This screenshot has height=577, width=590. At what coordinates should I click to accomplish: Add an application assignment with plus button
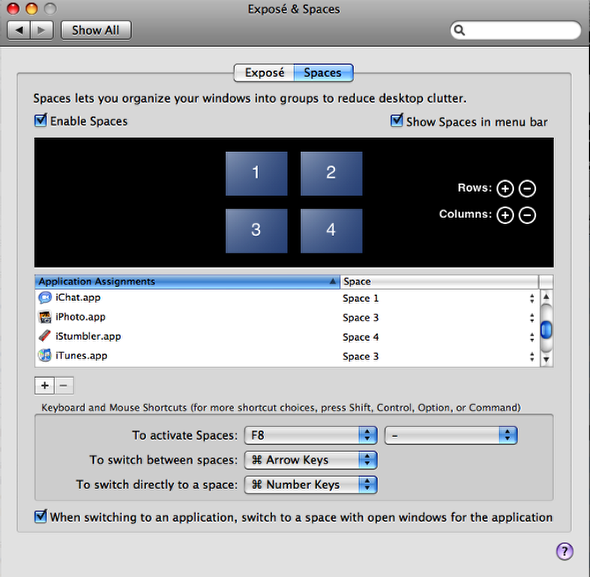45,385
